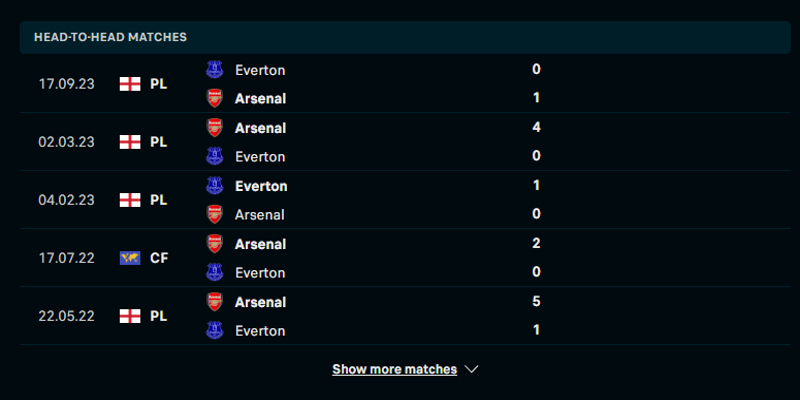Click CF competition label for 17.07.22
Viewport: 800px width, 400px height.
click(x=158, y=258)
